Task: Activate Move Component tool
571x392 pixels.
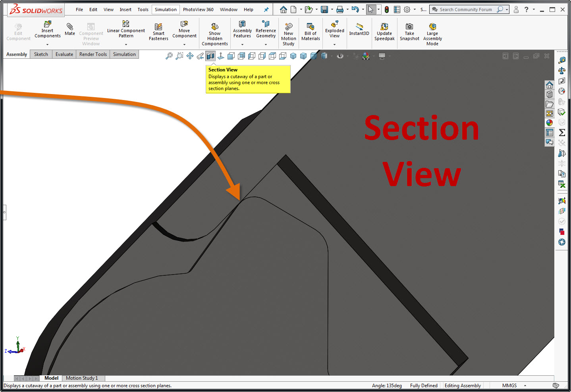Action: pyautogui.click(x=184, y=29)
